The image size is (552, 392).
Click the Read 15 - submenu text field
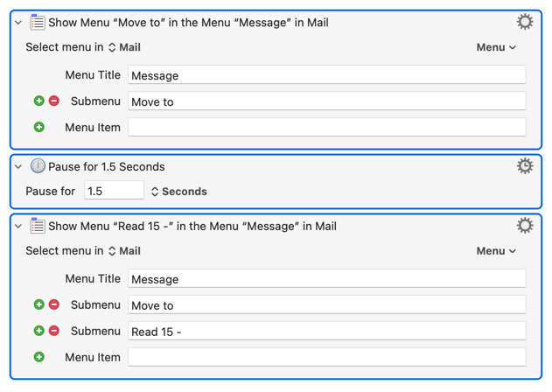(x=326, y=332)
